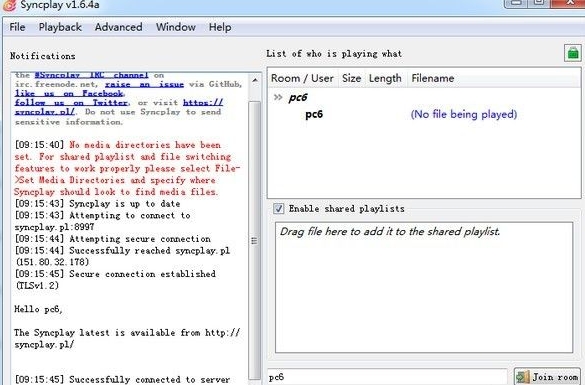The image size is (585, 385).
Task: Open the Window menu
Action: pos(176,27)
